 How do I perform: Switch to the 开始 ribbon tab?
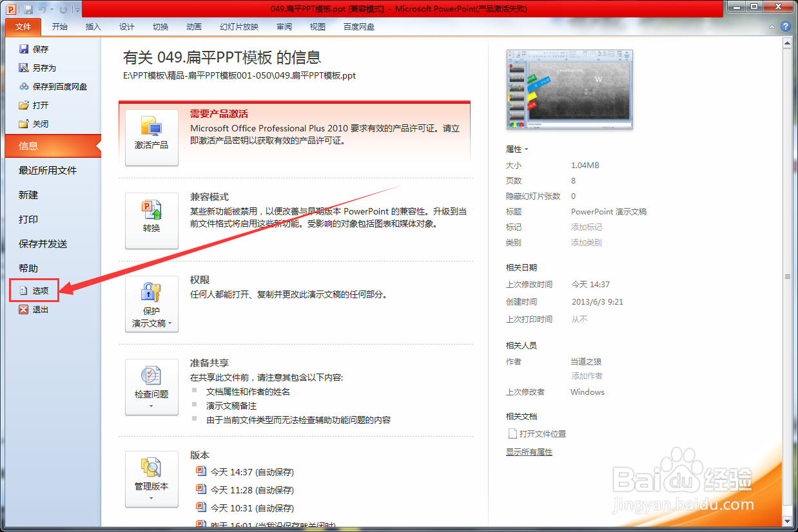tap(60, 27)
